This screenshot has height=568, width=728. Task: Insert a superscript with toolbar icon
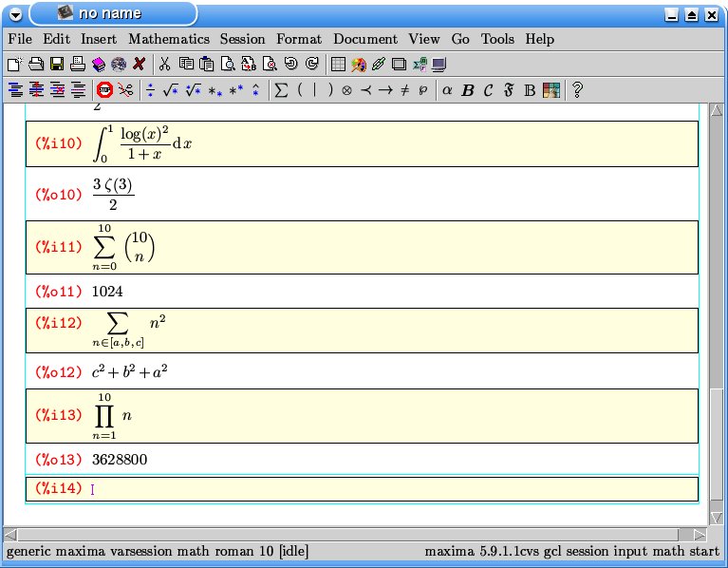coord(235,88)
